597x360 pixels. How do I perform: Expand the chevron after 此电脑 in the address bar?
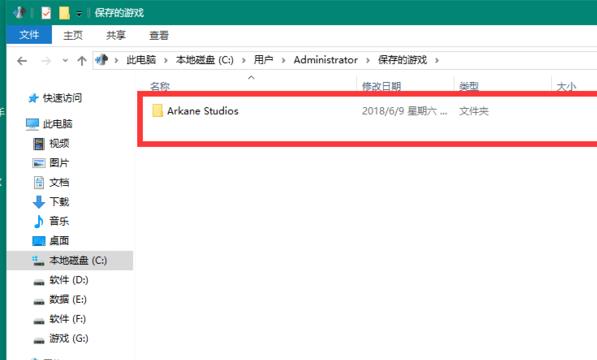(166, 60)
